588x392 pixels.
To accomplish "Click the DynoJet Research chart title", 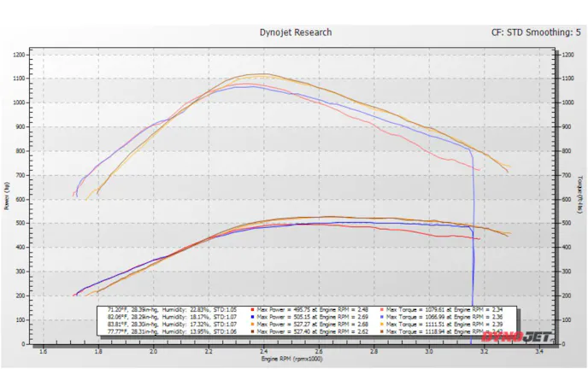I will click(x=296, y=32).
